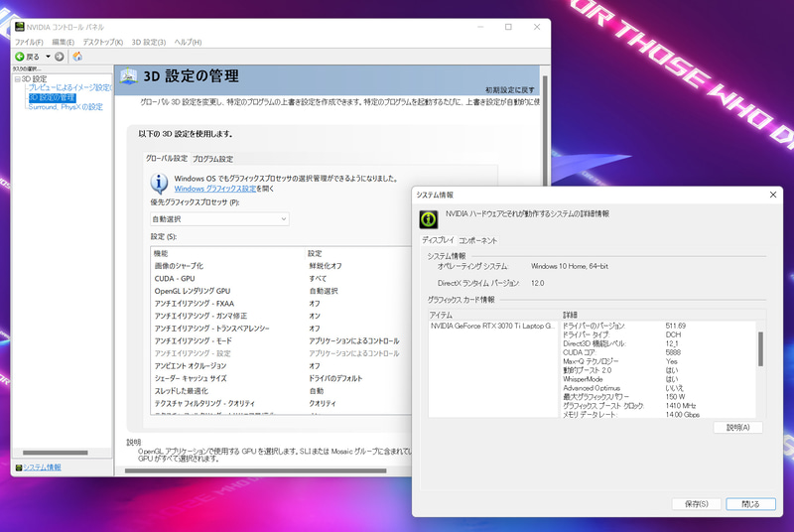Click the details list scrollbar in System Information
This screenshot has height=532, width=794.
click(x=760, y=349)
